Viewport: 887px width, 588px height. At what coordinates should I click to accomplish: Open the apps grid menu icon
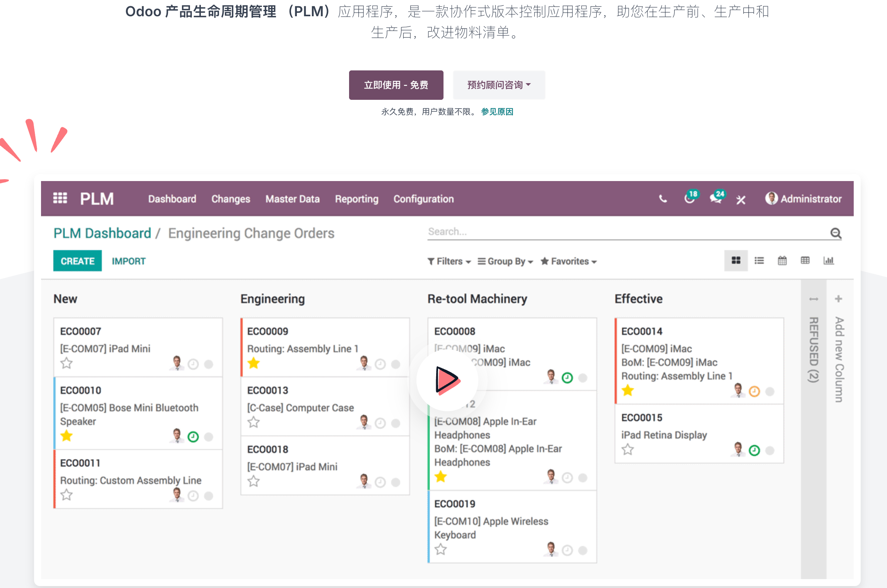click(60, 198)
